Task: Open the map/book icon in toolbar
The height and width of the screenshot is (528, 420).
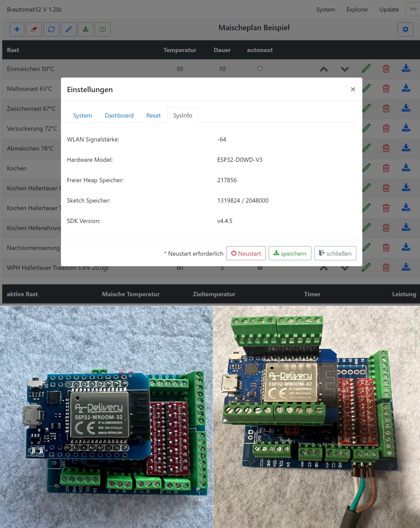Action: pyautogui.click(x=103, y=29)
